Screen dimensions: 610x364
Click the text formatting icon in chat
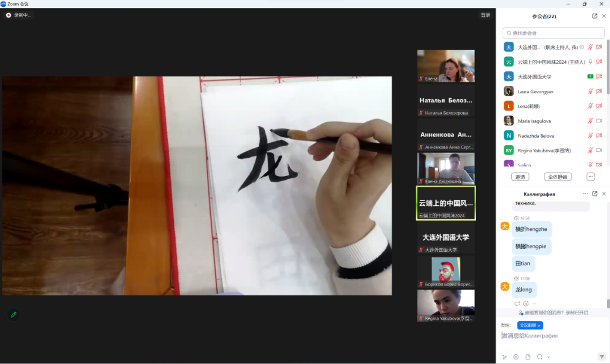pos(504,357)
